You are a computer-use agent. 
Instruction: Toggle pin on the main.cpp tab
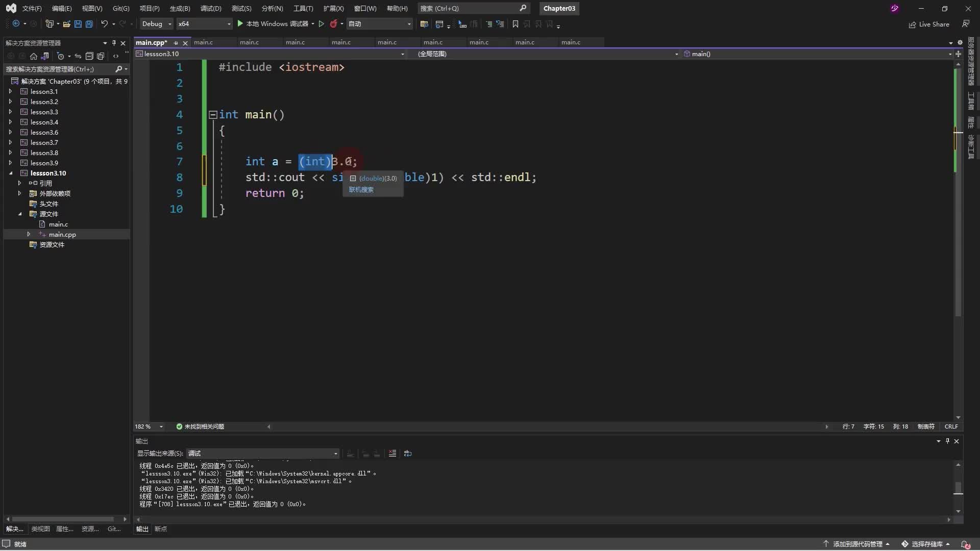click(176, 43)
